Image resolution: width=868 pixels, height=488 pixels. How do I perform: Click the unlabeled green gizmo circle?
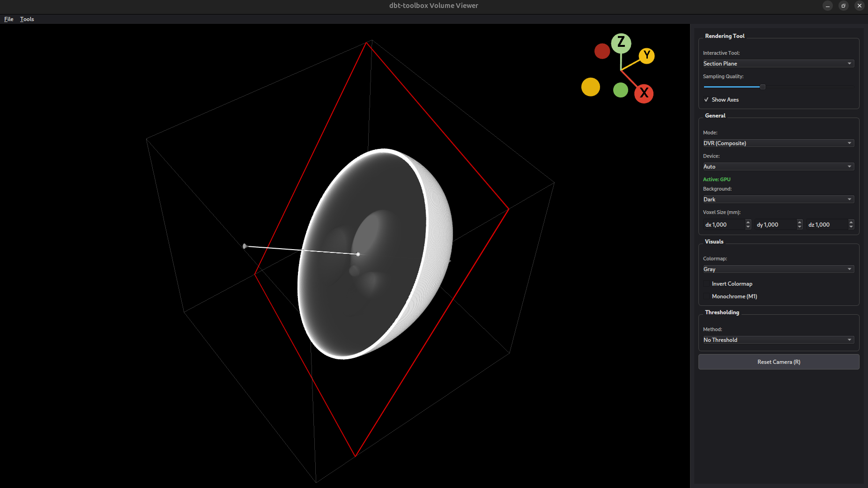point(620,90)
